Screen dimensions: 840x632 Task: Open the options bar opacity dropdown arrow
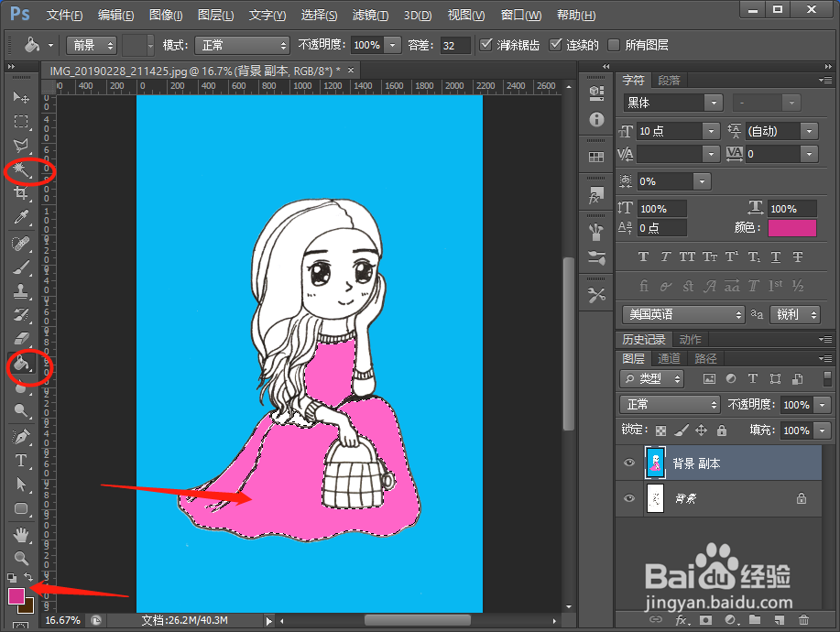click(393, 45)
